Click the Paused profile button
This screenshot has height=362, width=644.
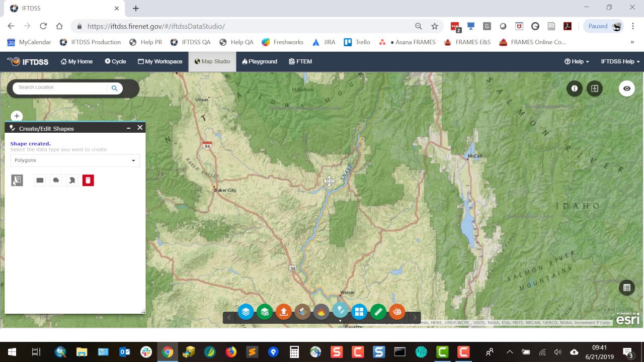pyautogui.click(x=604, y=26)
